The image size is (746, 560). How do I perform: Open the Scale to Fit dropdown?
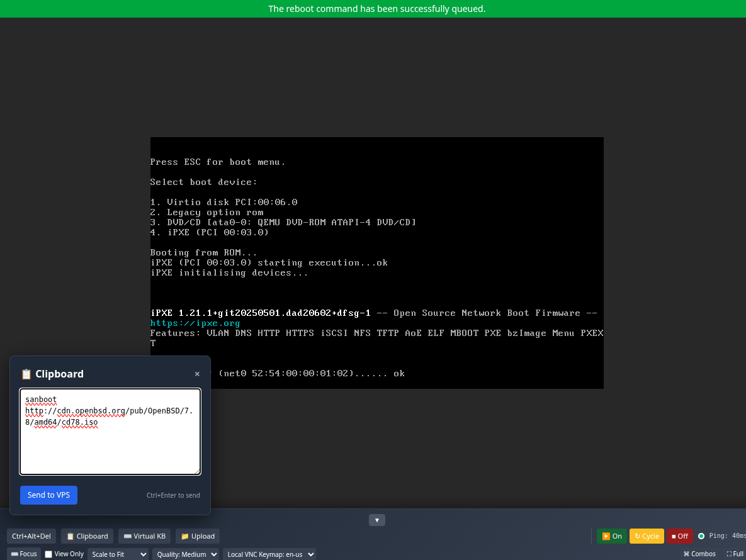119,554
